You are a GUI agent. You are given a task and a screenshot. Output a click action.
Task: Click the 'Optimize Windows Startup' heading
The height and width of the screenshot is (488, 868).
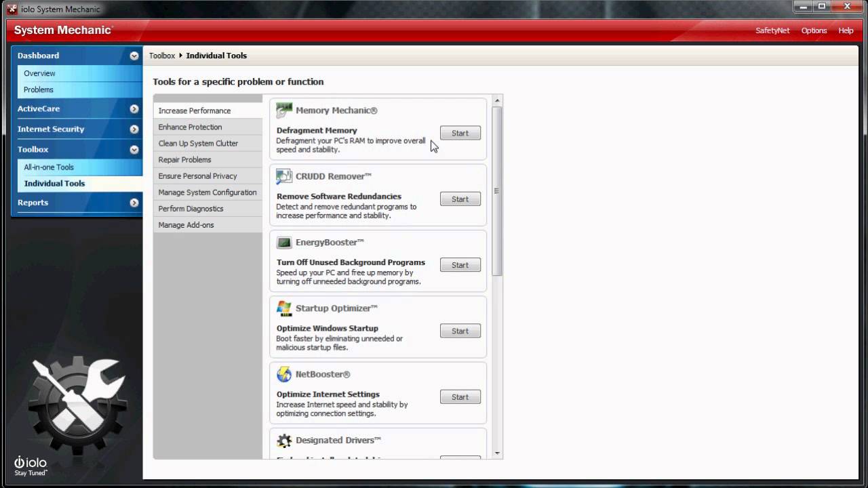coord(328,328)
